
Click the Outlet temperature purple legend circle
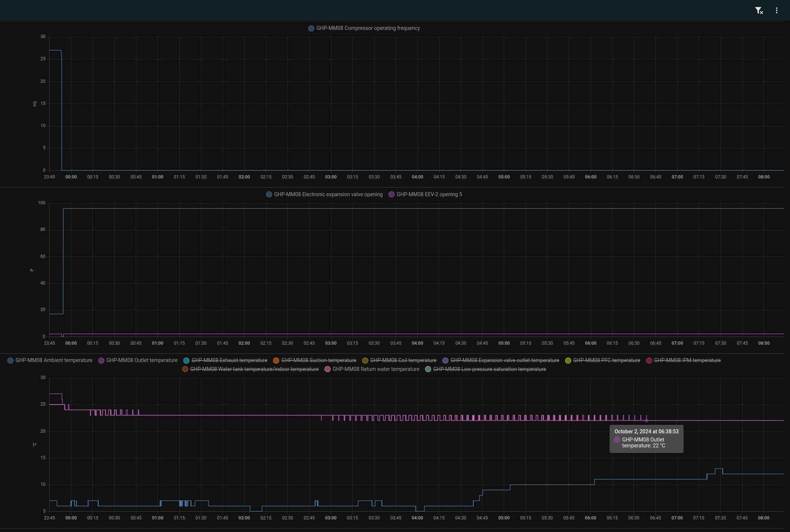tap(101, 361)
